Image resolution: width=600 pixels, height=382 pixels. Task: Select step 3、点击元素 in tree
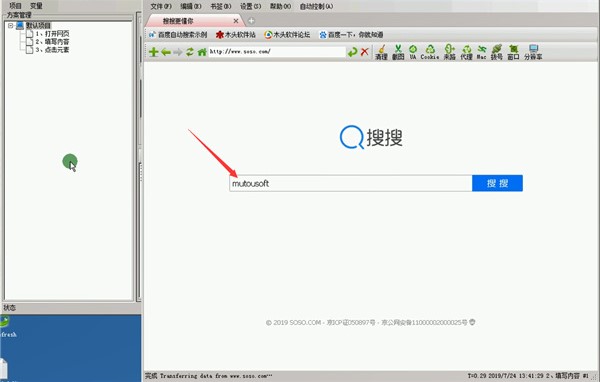48,50
